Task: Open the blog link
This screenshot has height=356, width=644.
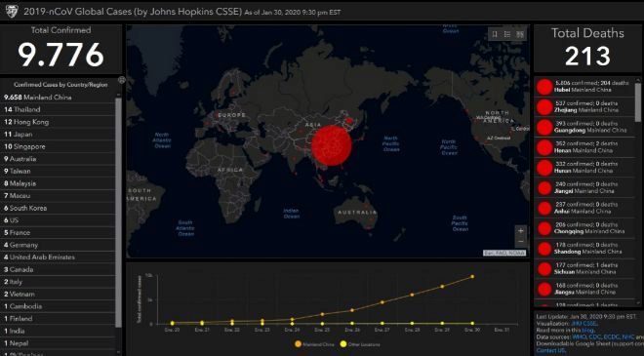Action: [x=588, y=330]
